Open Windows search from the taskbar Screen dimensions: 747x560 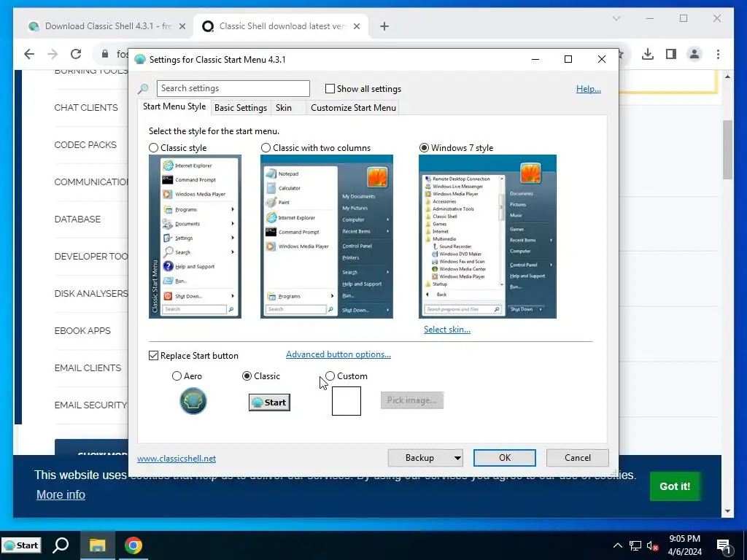[61, 545]
